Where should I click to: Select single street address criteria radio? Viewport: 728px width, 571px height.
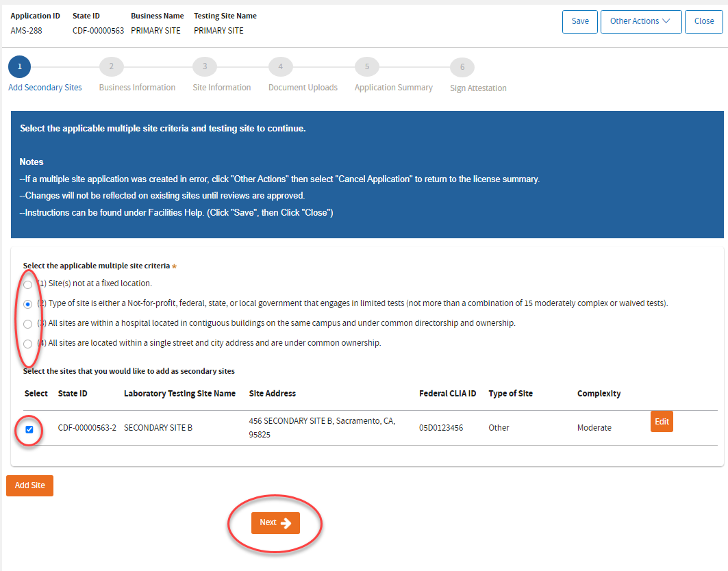27,344
